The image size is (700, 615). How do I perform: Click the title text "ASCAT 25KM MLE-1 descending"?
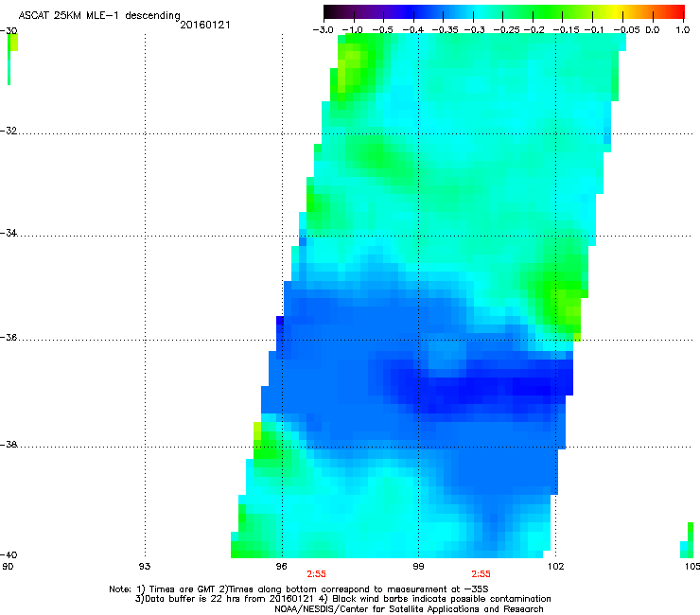(99, 16)
